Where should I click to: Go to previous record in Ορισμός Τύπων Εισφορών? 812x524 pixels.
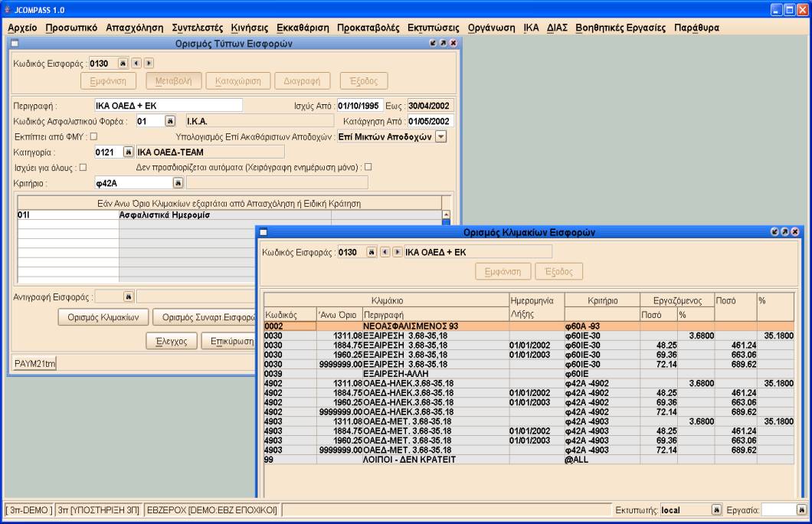(136, 63)
